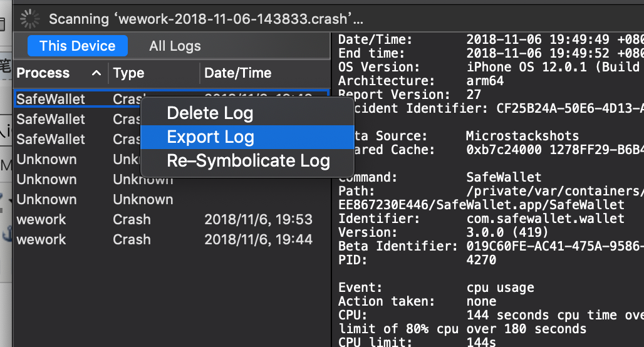Click the Event cpu usage line
The width and height of the screenshot is (644, 347).
(x=436, y=287)
